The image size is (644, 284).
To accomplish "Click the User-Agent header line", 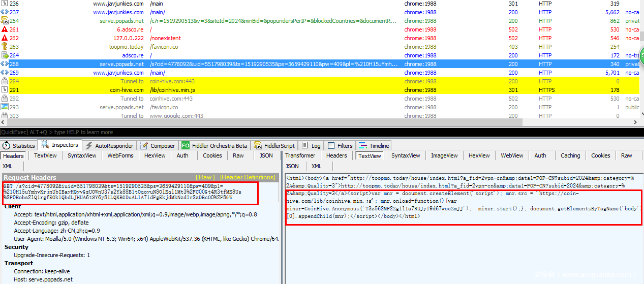I will tap(146, 239).
